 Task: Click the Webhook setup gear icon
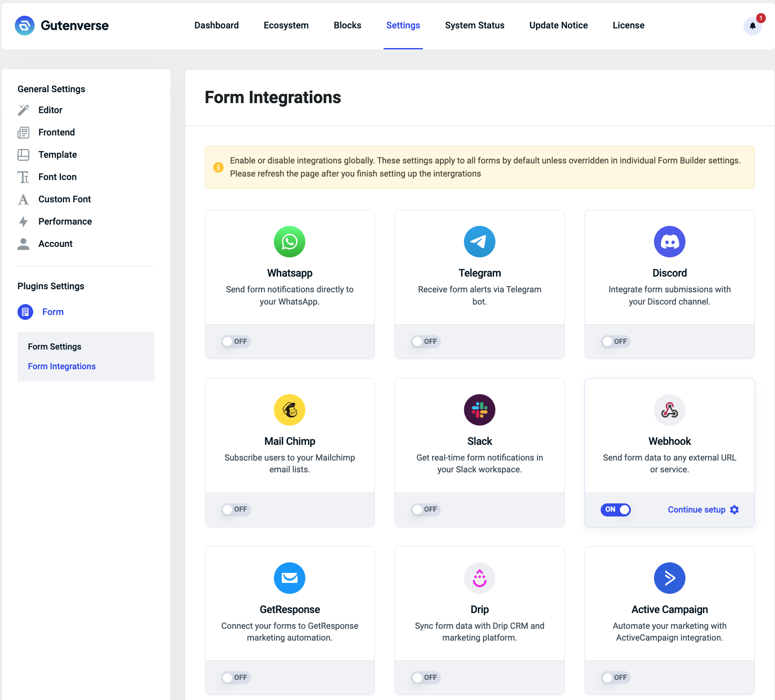tap(734, 510)
